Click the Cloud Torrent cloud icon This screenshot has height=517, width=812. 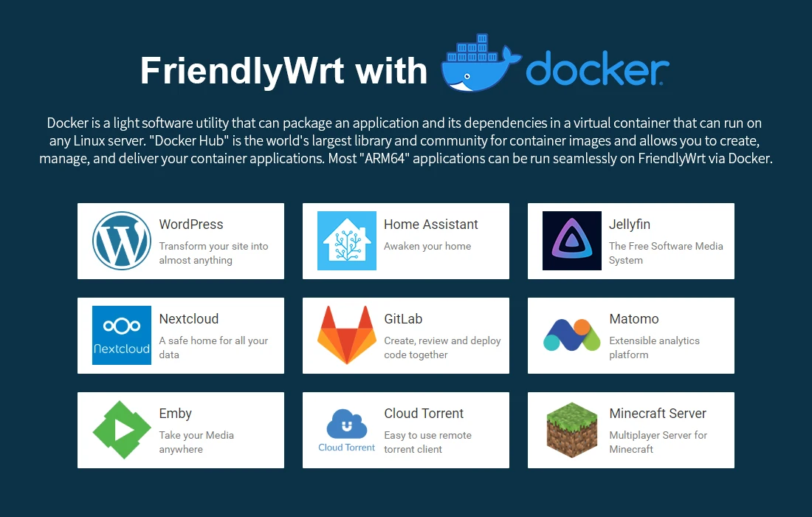(x=347, y=425)
